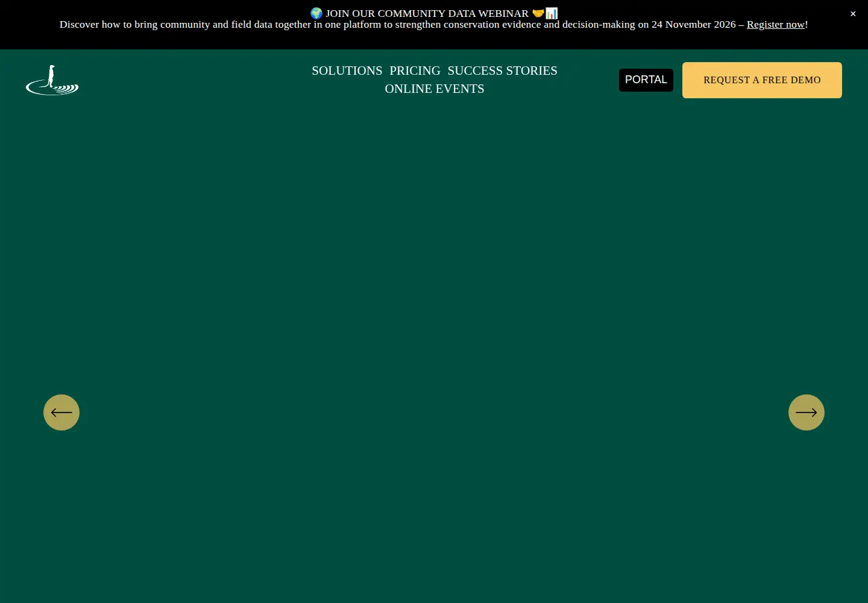The image size is (868, 603).
Task: Dismiss the webinar announcement banner
Action: 853,14
